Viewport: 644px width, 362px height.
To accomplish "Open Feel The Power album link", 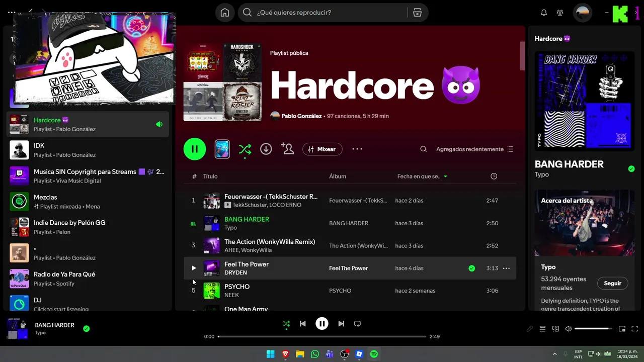I will point(349,268).
